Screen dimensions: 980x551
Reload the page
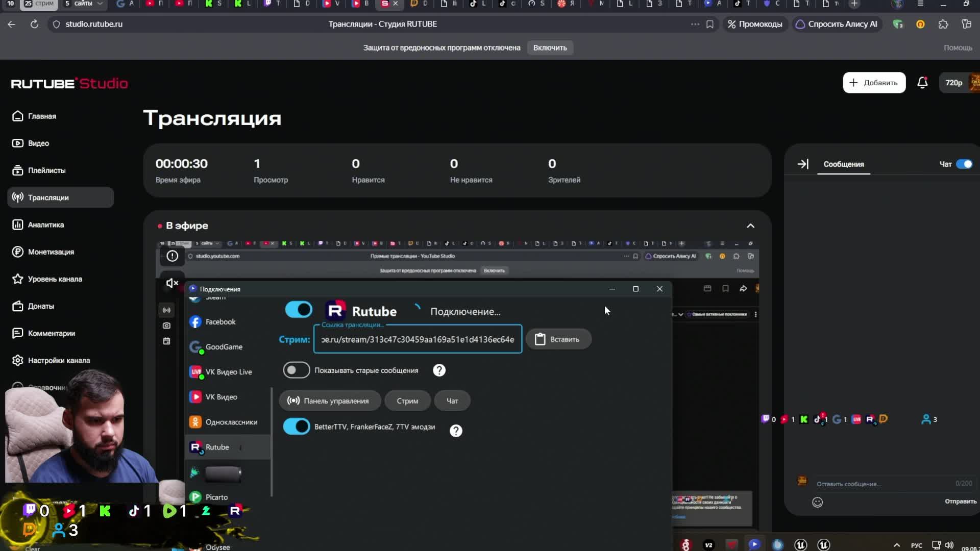click(x=34, y=24)
